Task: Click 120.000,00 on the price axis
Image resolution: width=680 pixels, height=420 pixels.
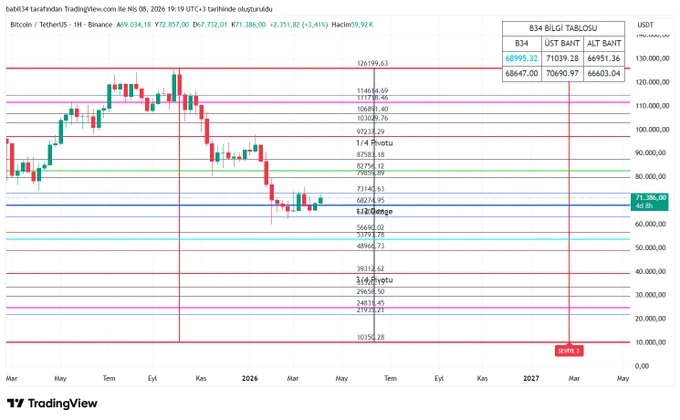Action: (652, 82)
